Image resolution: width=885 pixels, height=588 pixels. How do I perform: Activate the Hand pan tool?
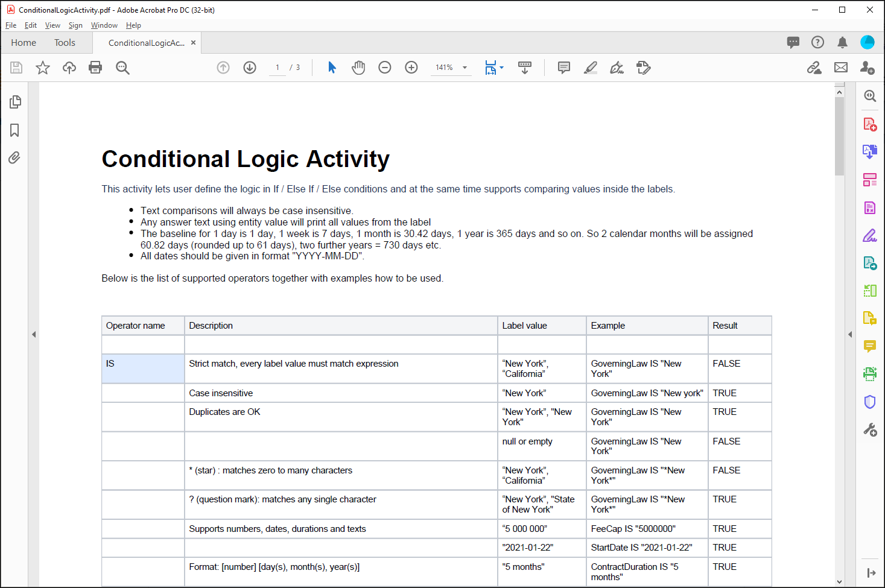pyautogui.click(x=358, y=68)
